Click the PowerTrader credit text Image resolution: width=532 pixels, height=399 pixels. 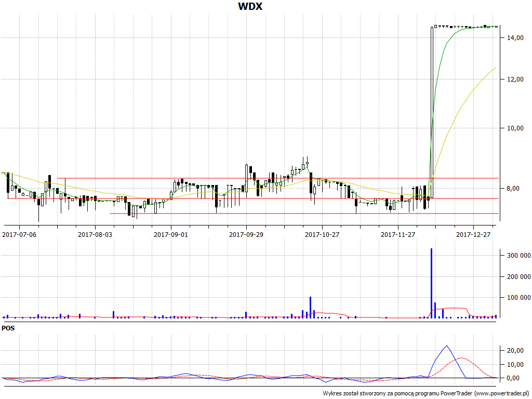coord(427,393)
